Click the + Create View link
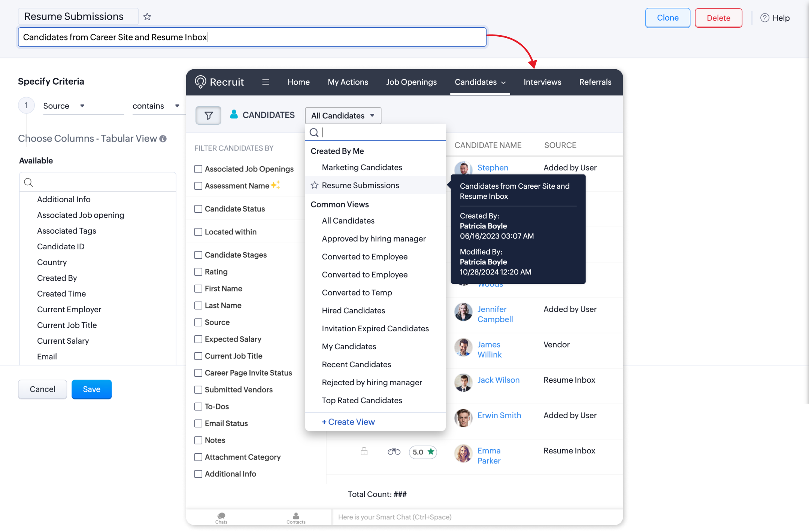The image size is (809, 532). (x=348, y=422)
